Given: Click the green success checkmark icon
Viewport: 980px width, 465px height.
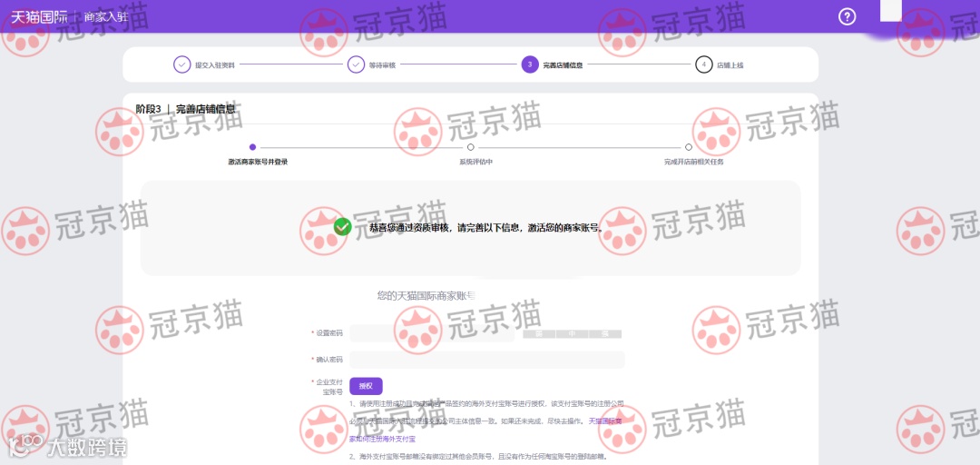Looking at the screenshot, I should pos(342,226).
